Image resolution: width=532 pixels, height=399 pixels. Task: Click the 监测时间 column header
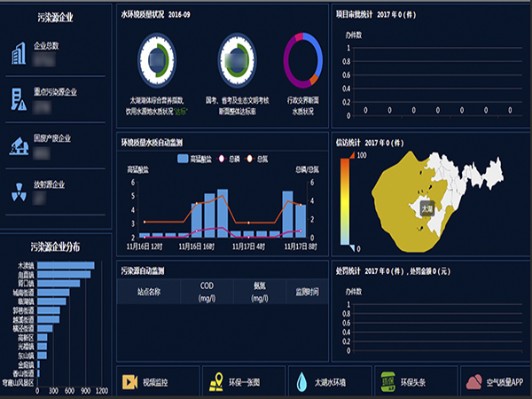(306, 291)
